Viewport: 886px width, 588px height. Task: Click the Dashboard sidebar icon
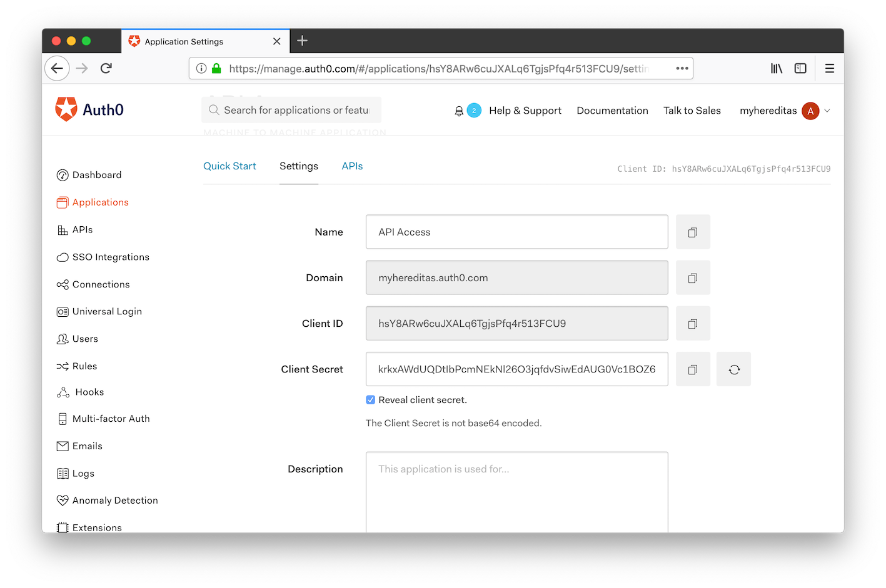click(x=63, y=175)
